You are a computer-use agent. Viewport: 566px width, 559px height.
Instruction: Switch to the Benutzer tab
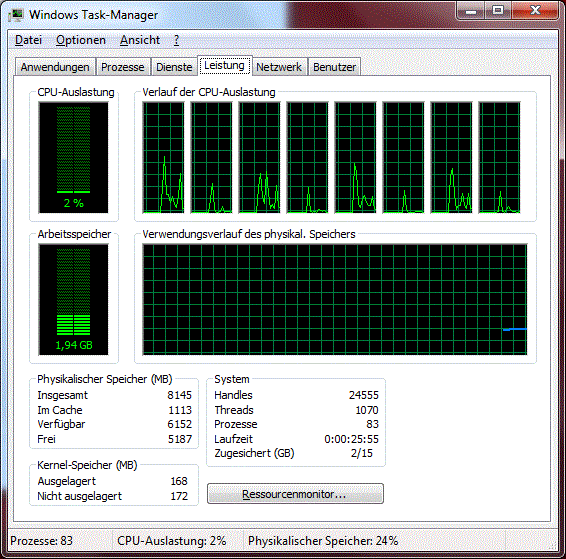pos(334,67)
